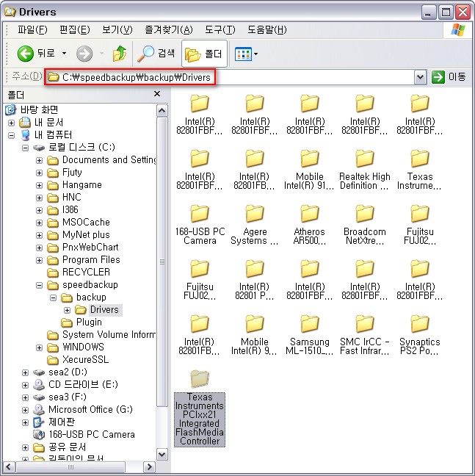Open the Search (검색) magnifier
475x476 pixels.
pos(156,54)
